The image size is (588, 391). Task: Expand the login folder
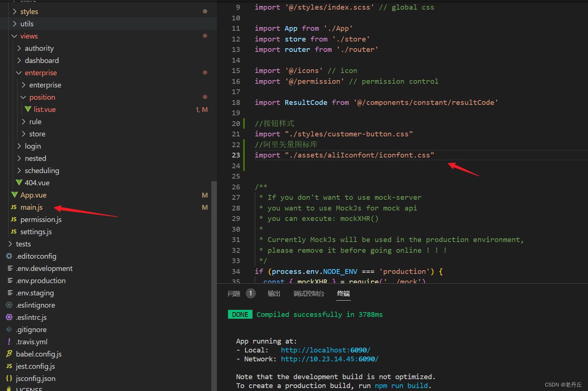coord(19,146)
